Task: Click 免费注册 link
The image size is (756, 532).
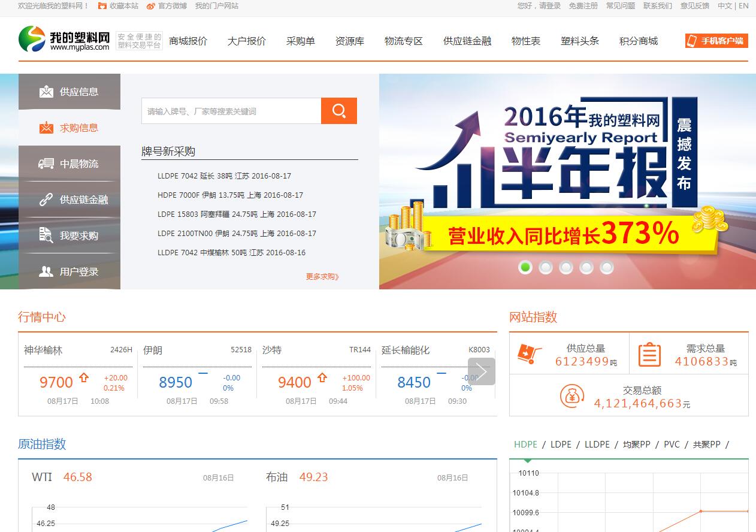Action: click(x=583, y=6)
